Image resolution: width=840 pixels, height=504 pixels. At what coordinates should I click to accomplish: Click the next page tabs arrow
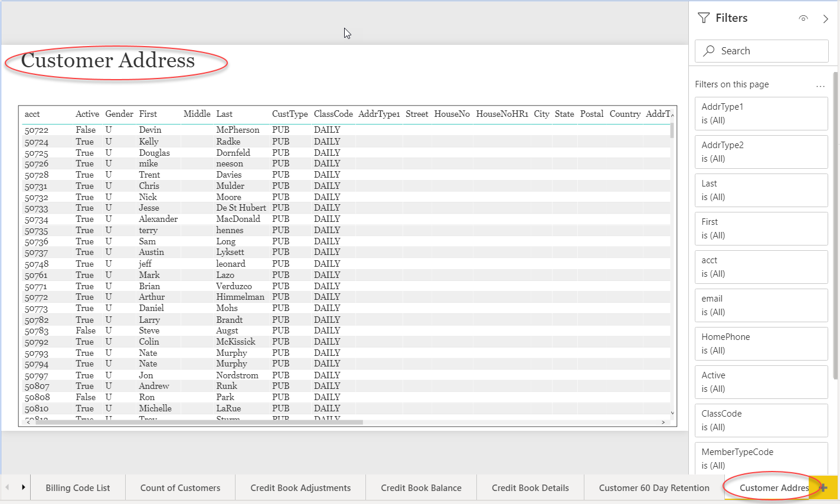pyautogui.click(x=24, y=487)
